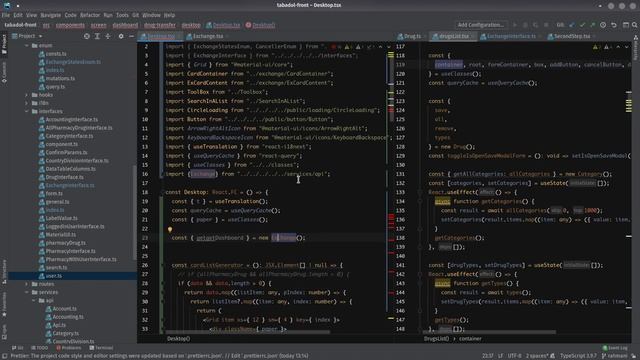Open the Structure vertical tool window tab
640x360 pixels.
point(4,271)
